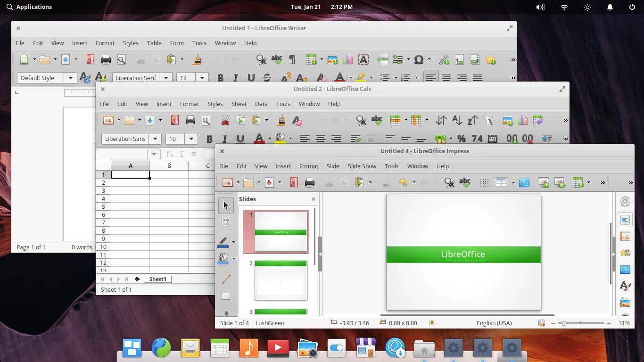Format as percent icon in Calc
Viewport: 644px width, 362px height.
462,139
